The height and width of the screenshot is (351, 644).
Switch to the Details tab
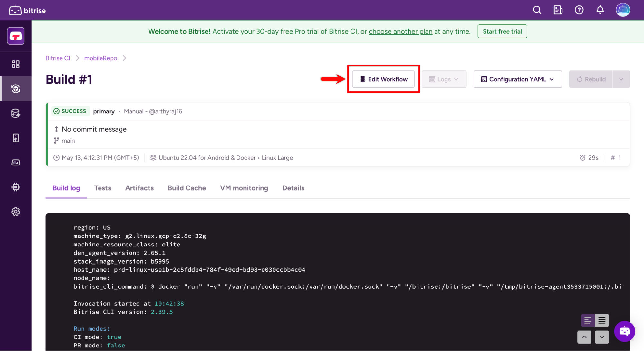[x=293, y=188]
